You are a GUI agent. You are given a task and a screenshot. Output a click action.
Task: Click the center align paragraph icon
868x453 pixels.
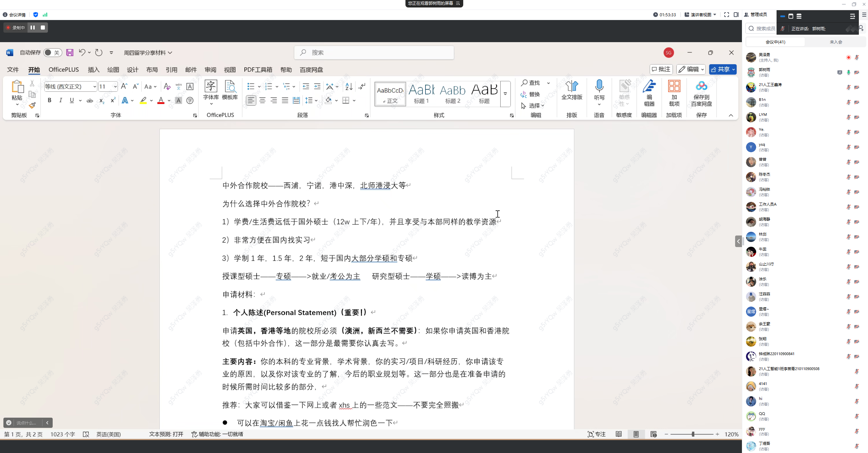point(262,100)
